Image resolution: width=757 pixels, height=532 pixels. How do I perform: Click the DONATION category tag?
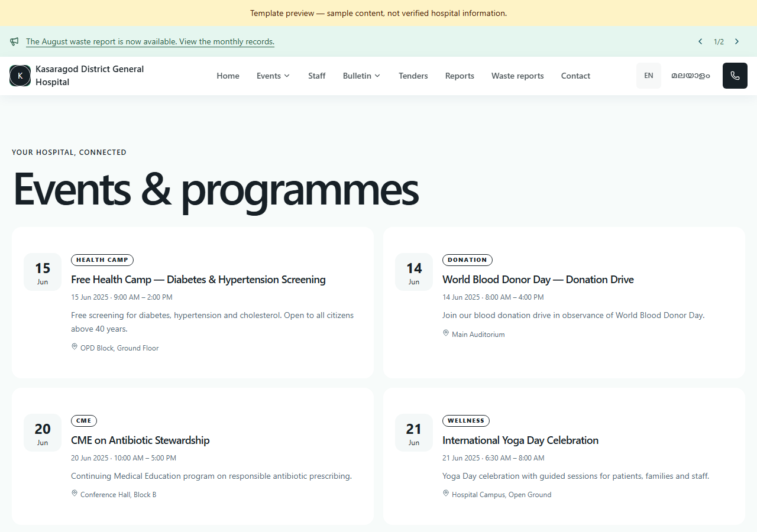click(467, 260)
